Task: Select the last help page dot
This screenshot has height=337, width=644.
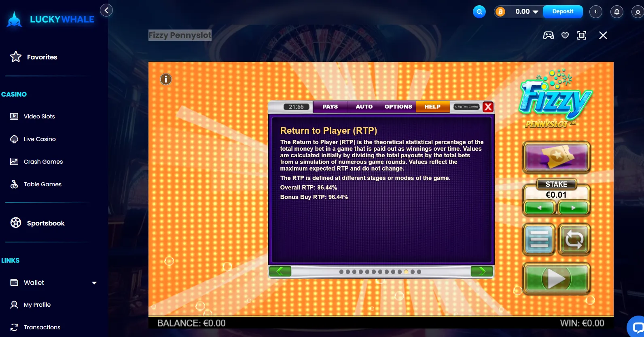Action: pos(419,272)
